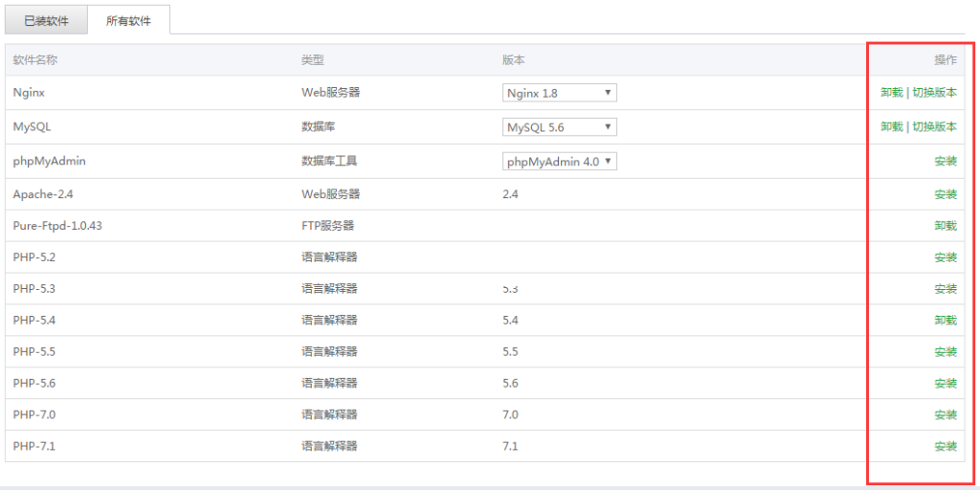Screen dimensions: 980x490
Task: Click 安装 for phpMyAdmin
Action: [946, 161]
